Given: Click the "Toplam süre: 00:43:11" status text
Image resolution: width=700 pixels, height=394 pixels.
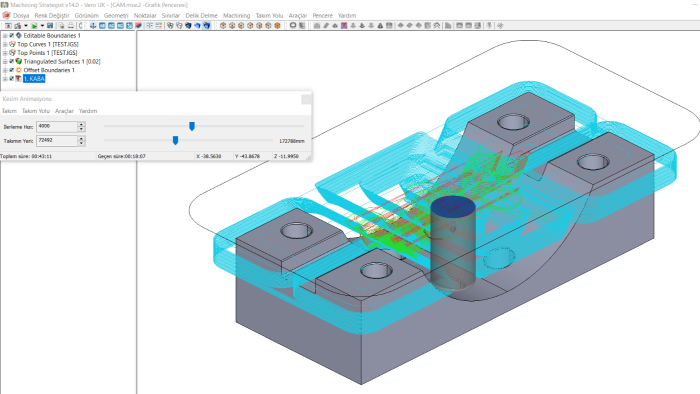Looking at the screenshot, I should coord(26,156).
